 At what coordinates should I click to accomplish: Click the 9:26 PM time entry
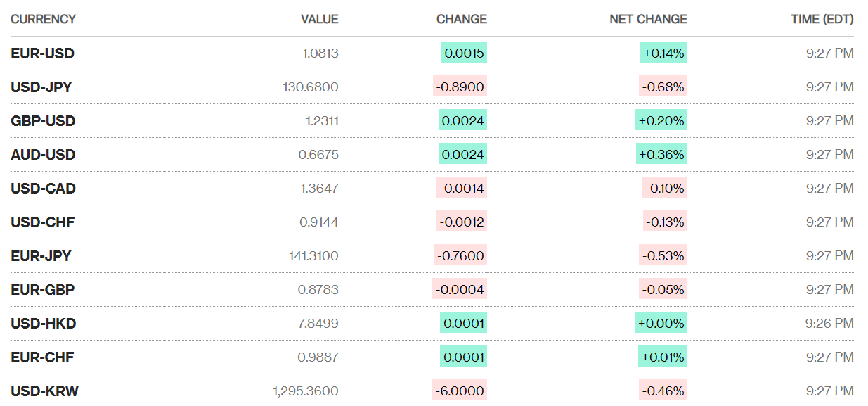[829, 324]
